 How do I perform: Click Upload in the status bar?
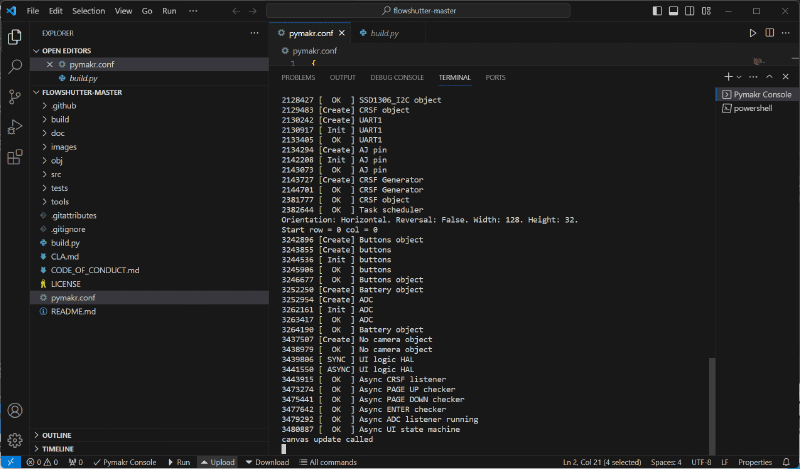(x=217, y=462)
